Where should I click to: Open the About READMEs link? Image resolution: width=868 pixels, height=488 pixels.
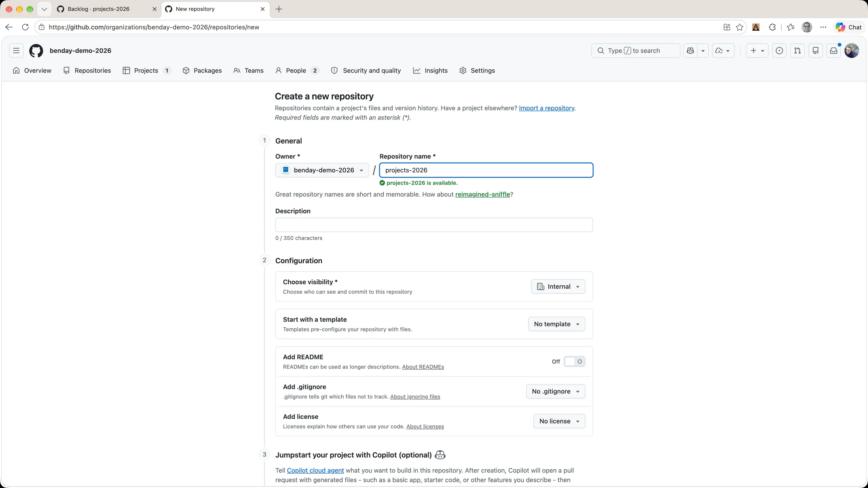point(423,367)
